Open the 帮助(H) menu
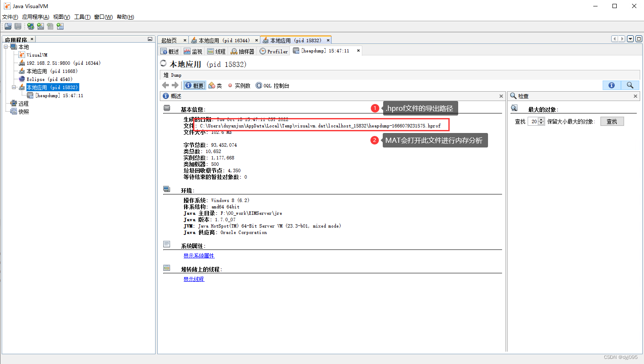Image resolution: width=644 pixels, height=364 pixels. tap(125, 17)
